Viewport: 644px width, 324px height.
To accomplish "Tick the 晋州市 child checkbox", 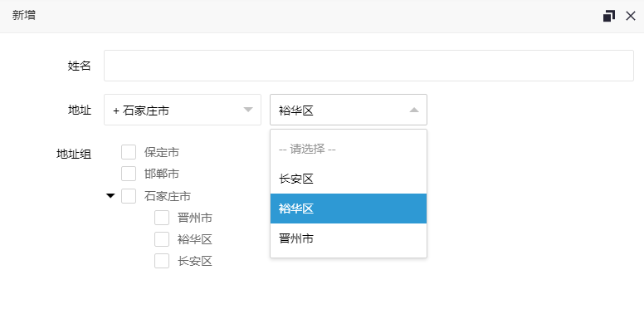I will point(162,218).
